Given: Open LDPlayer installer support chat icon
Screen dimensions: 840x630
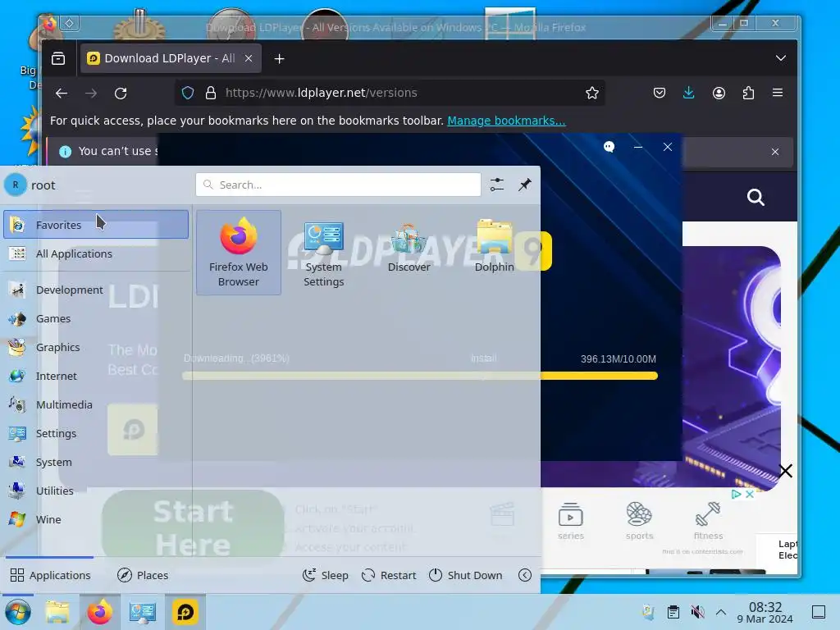Looking at the screenshot, I should [x=609, y=146].
